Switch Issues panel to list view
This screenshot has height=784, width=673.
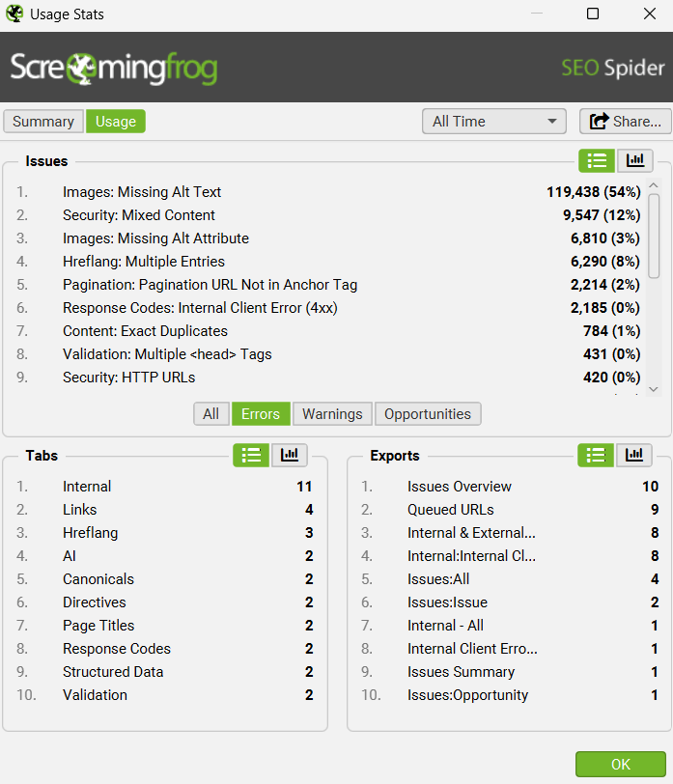[597, 161]
